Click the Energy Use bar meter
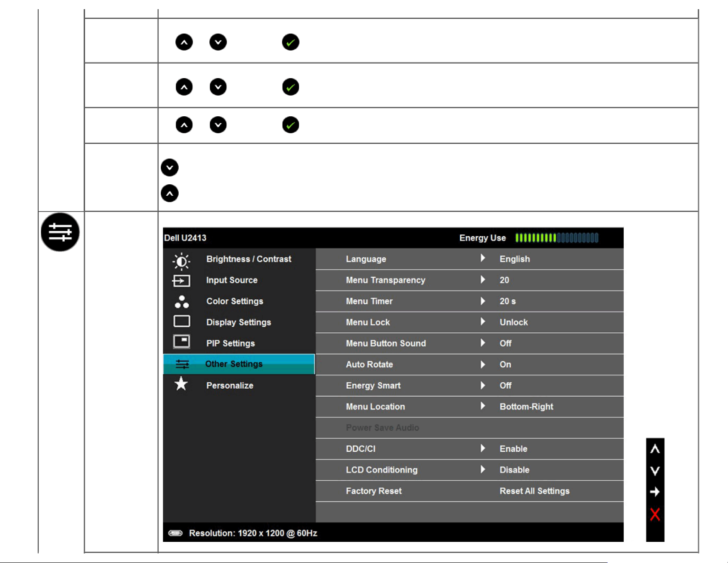 coord(557,238)
